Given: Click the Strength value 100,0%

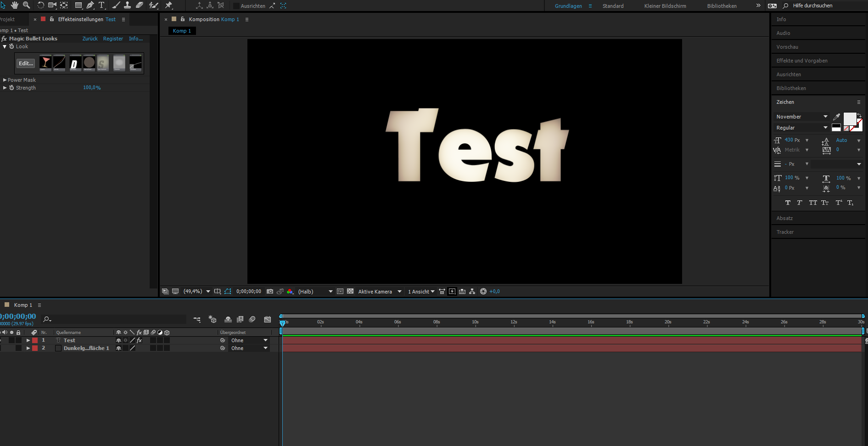Looking at the screenshot, I should (x=92, y=88).
